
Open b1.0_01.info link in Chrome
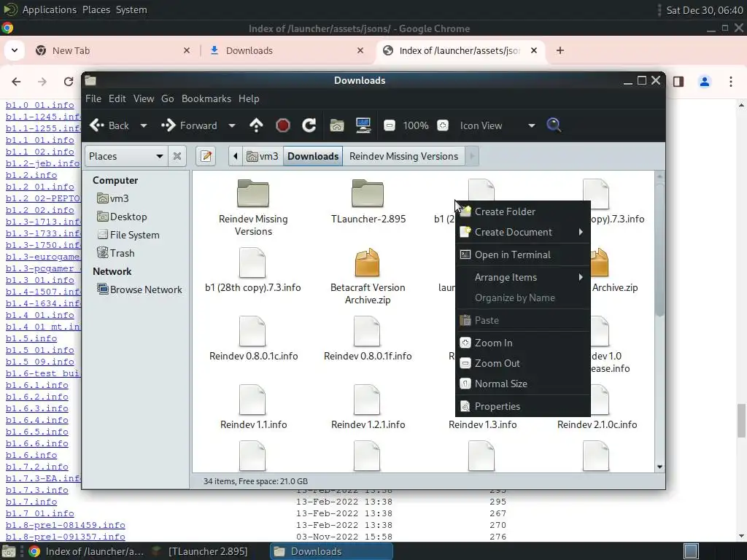pos(39,105)
